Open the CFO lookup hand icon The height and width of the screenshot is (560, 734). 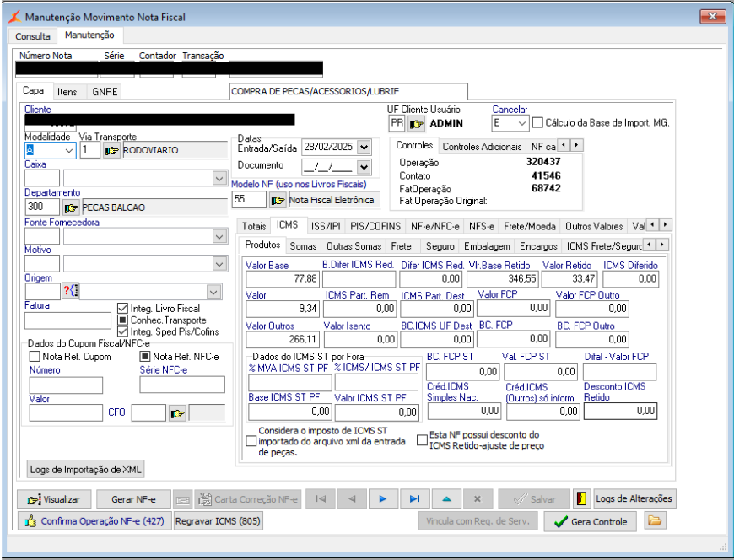point(177,413)
